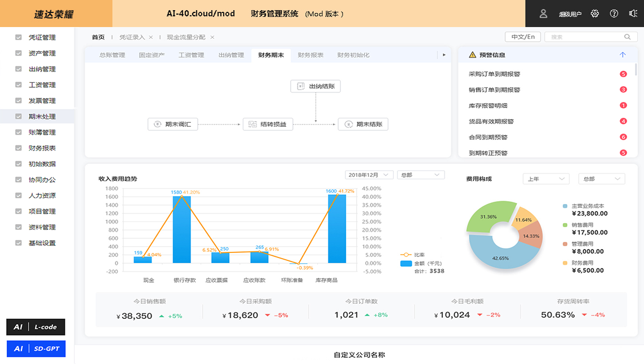The height and width of the screenshot is (364, 644).
Task: Toggle the 基础设置 sidebar checkbox
Action: (19, 243)
